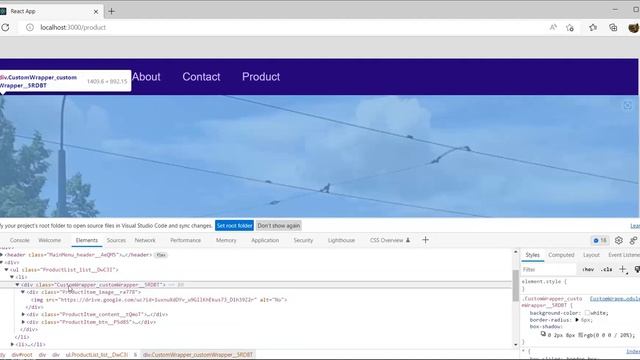Open the issues counter badge showing 18

tap(600, 240)
